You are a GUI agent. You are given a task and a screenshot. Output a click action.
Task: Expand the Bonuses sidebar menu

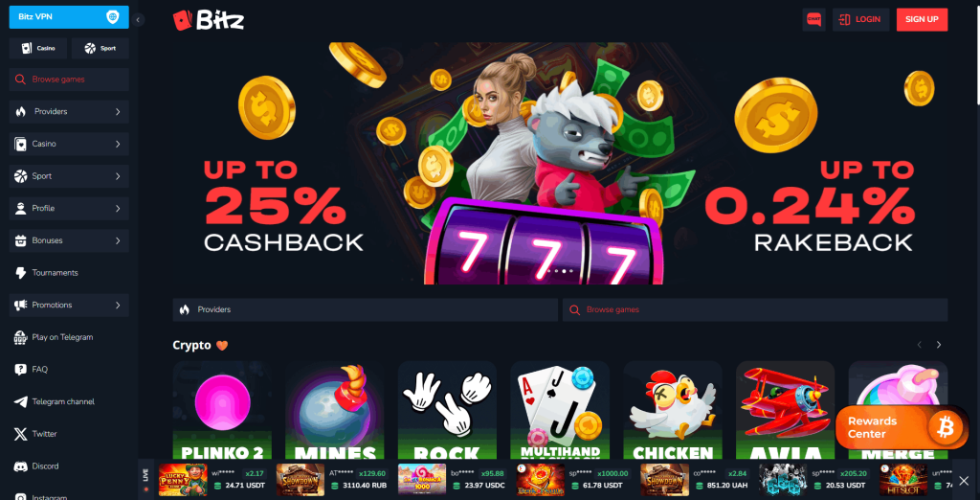click(x=69, y=240)
